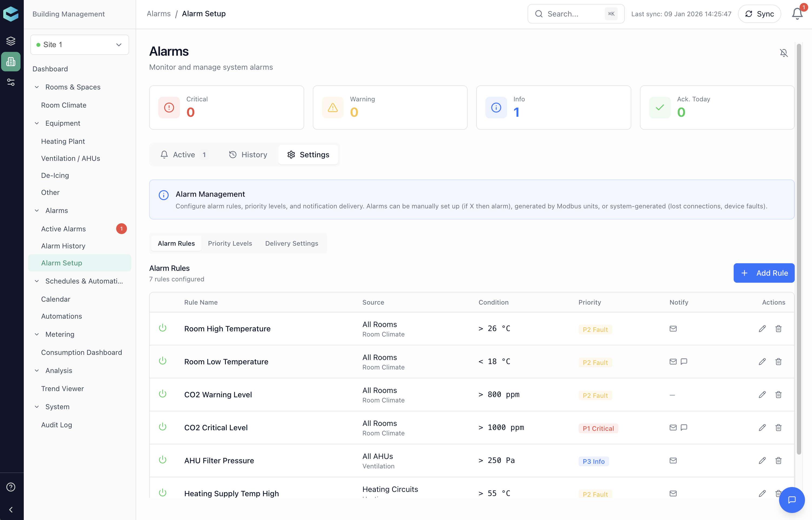Click the Critical alert card icon

(x=169, y=107)
